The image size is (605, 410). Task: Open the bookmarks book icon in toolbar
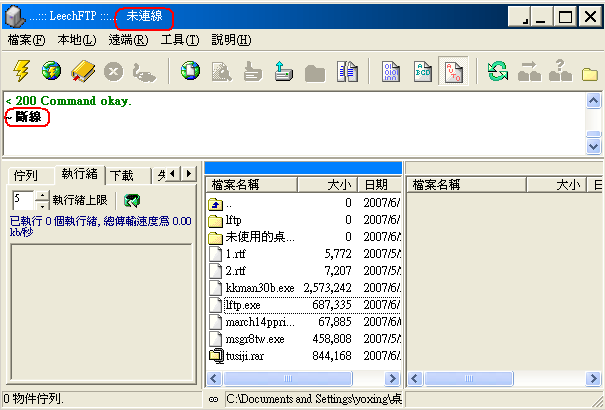pyautogui.click(x=83, y=71)
